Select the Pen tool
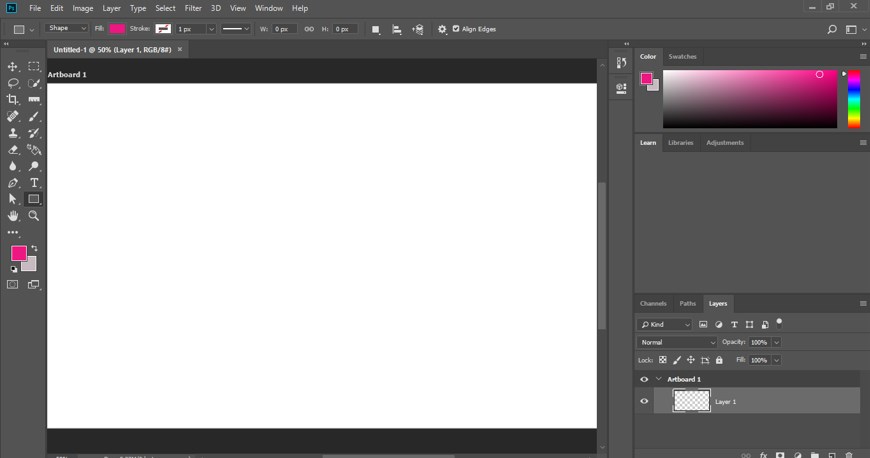This screenshot has height=458, width=870. (13, 183)
